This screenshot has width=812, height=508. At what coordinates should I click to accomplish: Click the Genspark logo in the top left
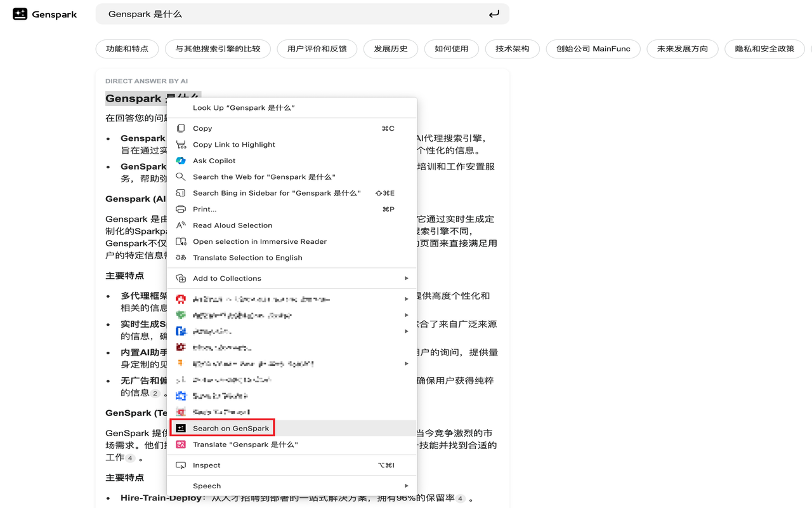click(x=44, y=14)
